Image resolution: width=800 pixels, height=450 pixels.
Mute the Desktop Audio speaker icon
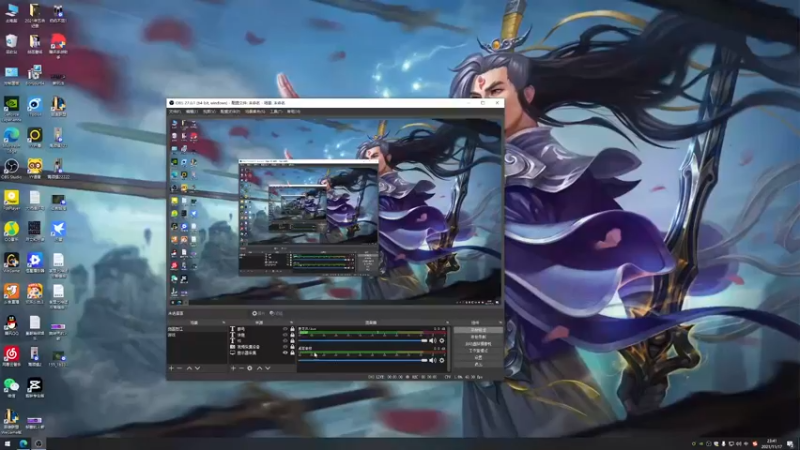pyautogui.click(x=433, y=360)
